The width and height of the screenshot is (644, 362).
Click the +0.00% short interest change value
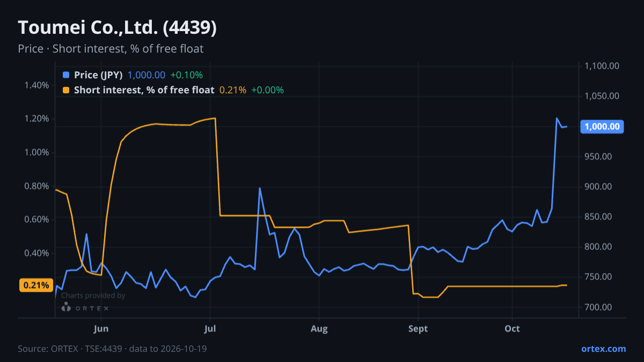267,90
